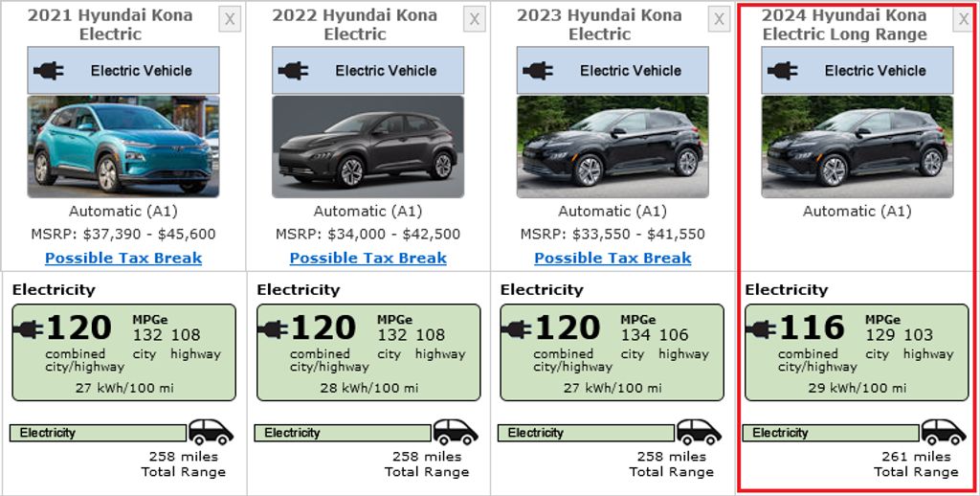Click the plug icon in the 2022 Kona Electric Vehicle badge
The height and width of the screenshot is (496, 980).
pyautogui.click(x=294, y=71)
